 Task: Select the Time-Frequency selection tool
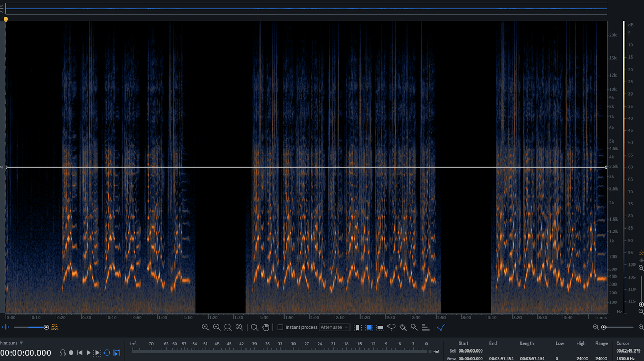(369, 327)
